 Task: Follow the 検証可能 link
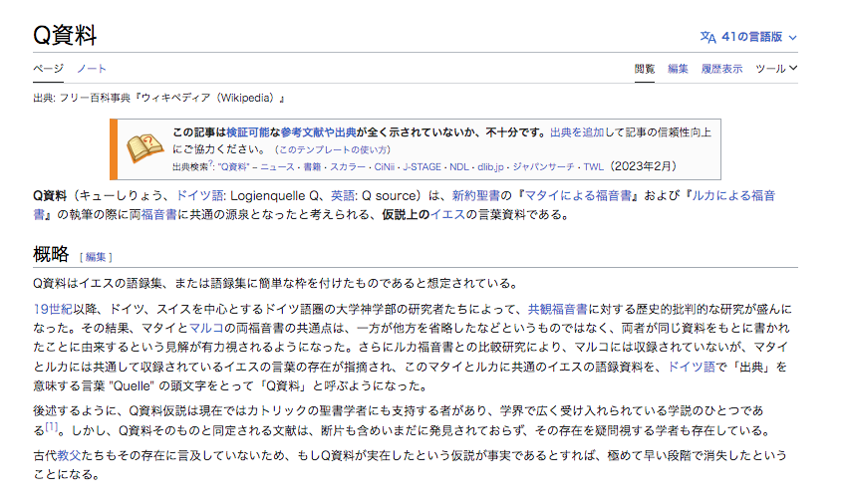point(247,132)
